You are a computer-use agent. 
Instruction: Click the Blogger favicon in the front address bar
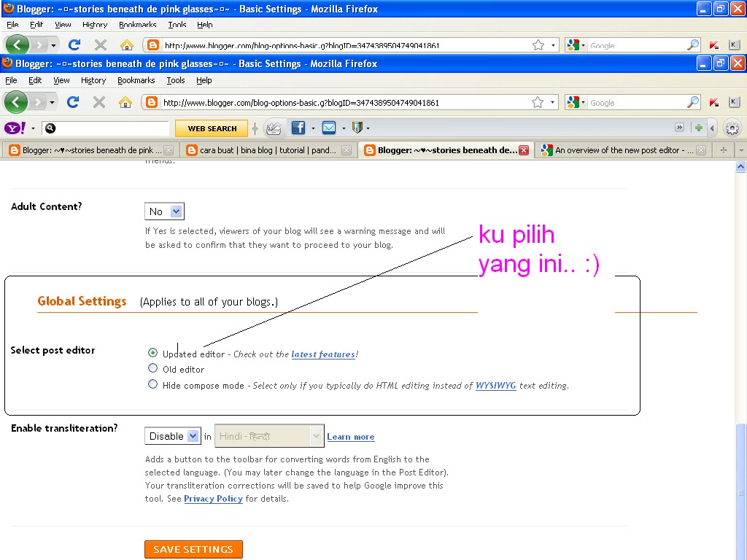(x=152, y=102)
